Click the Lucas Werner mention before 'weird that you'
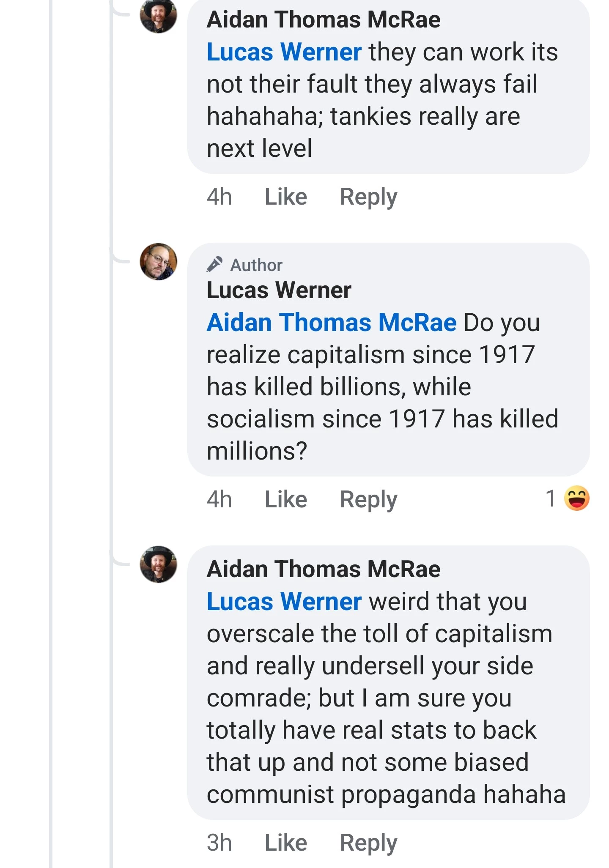609x868 pixels. [284, 602]
